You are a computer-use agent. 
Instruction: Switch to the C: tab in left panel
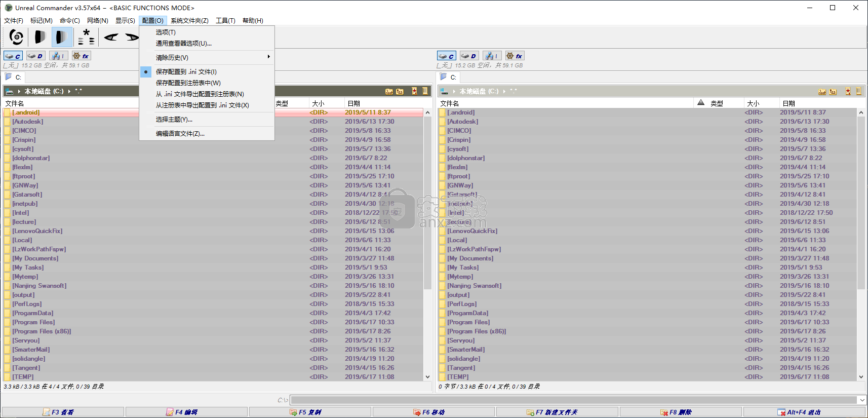tap(14, 78)
